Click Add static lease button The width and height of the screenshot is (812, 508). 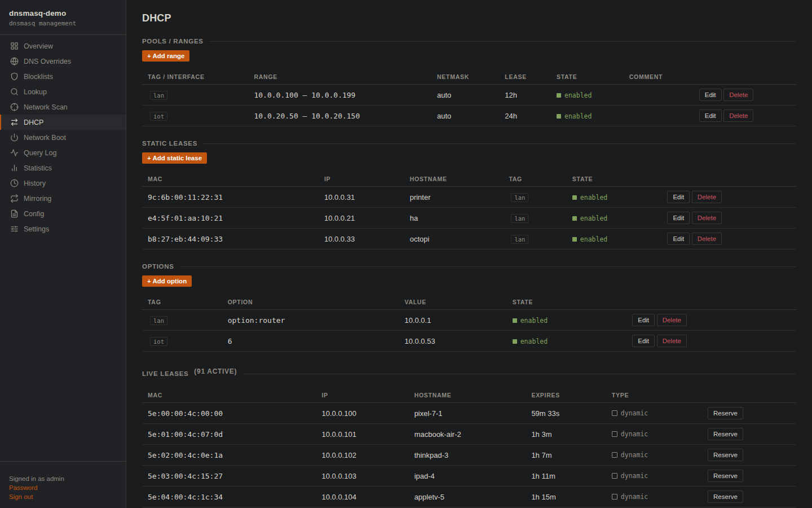174,158
